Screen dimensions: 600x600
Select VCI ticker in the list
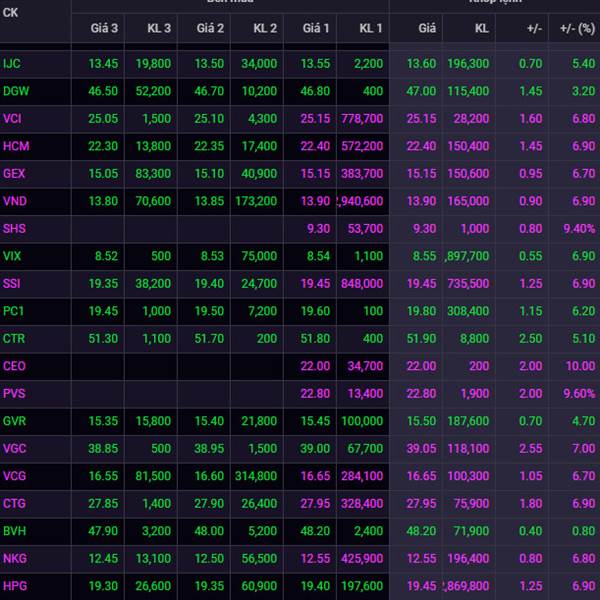click(x=12, y=119)
